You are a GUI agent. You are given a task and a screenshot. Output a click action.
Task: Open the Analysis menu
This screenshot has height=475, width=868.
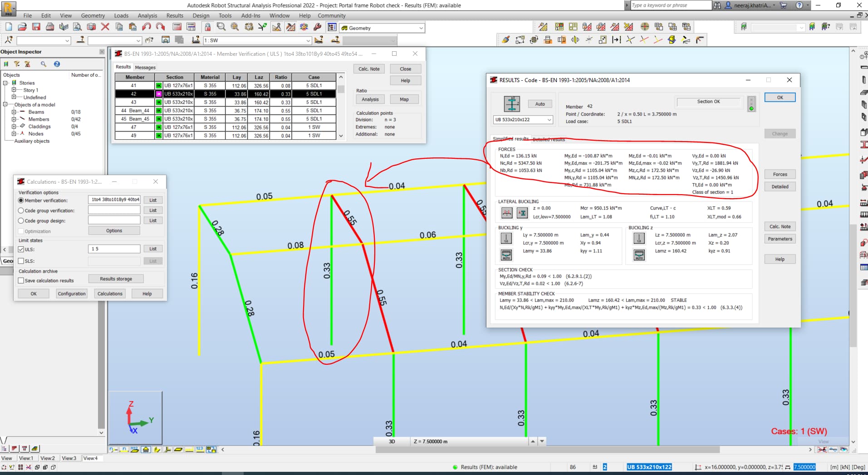pyautogui.click(x=147, y=15)
